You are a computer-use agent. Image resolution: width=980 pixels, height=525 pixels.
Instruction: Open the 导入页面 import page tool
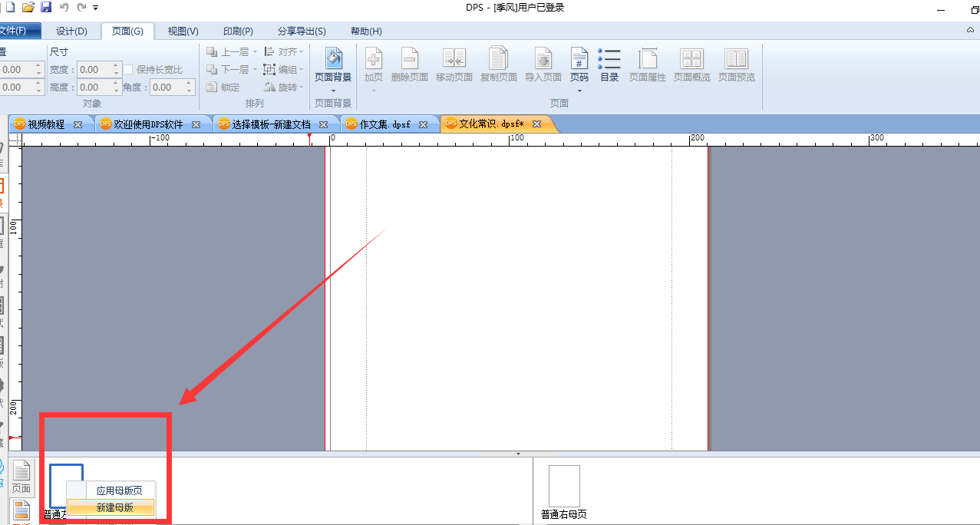(543, 64)
